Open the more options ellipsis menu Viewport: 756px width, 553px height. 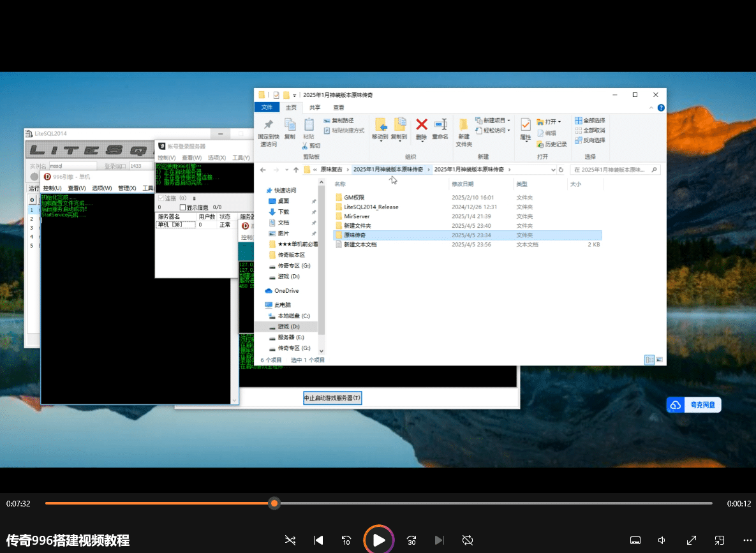[x=748, y=540]
